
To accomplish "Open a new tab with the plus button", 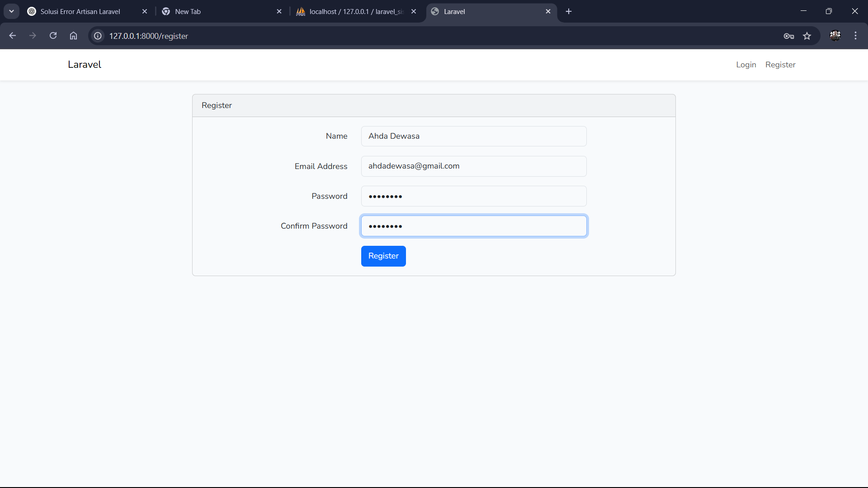I will point(569,11).
